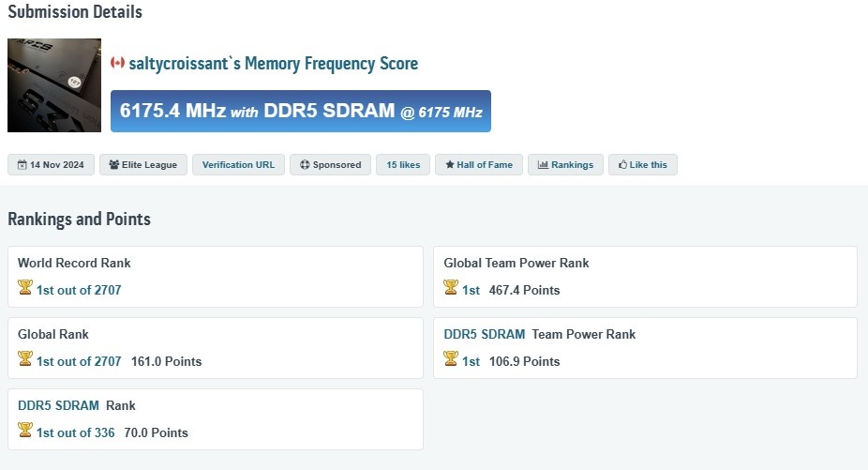
Task: Select the '70.0 Points' text
Action: pos(157,432)
